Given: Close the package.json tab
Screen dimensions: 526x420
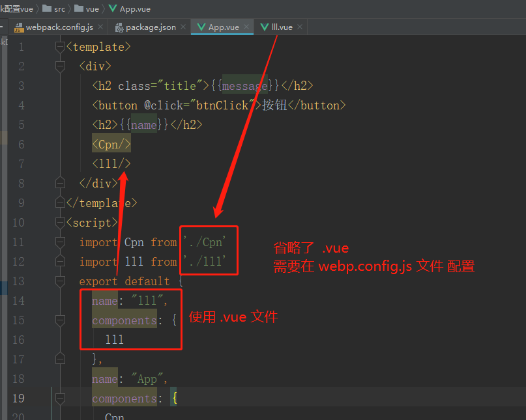Looking at the screenshot, I should 183,27.
